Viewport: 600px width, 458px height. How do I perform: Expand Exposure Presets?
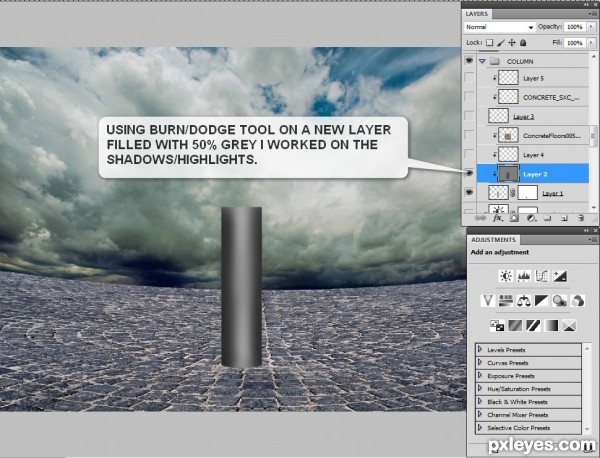pos(480,375)
